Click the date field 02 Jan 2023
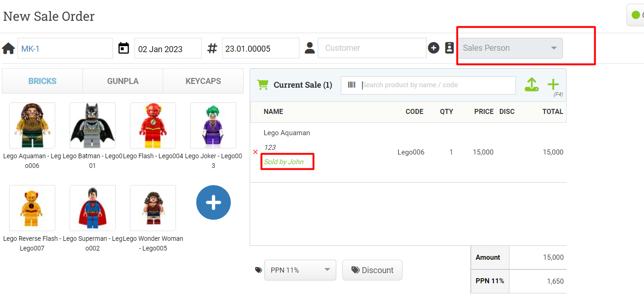Image resolution: width=644 pixels, height=298 pixels. point(168,48)
